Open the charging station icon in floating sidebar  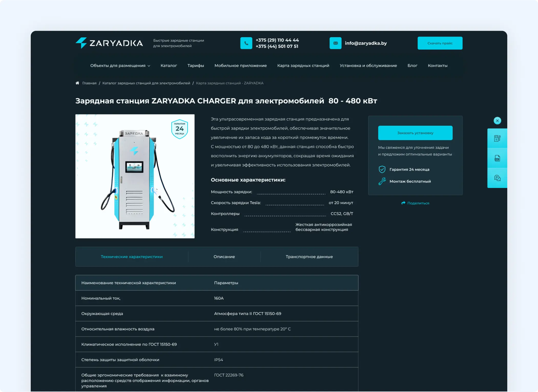(x=497, y=138)
